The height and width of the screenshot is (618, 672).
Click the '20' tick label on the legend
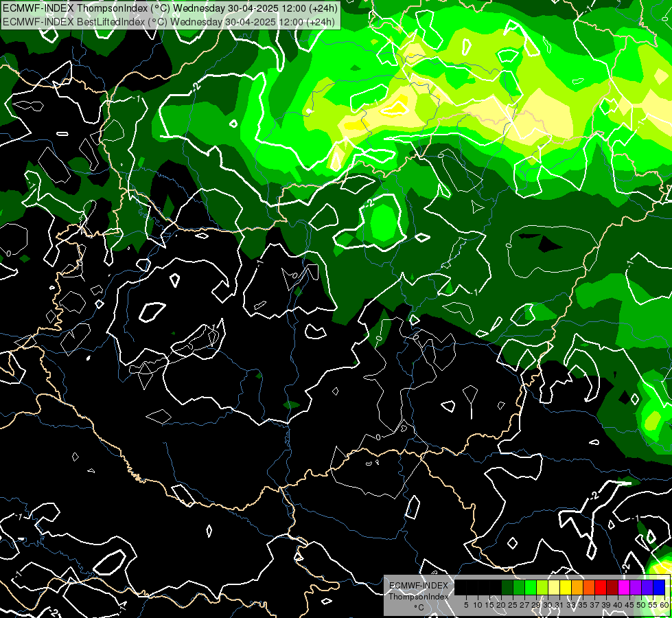(x=501, y=605)
